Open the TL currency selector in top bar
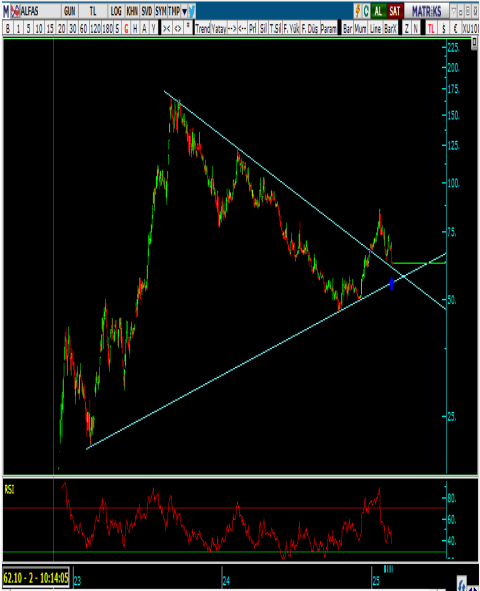 [x=93, y=11]
